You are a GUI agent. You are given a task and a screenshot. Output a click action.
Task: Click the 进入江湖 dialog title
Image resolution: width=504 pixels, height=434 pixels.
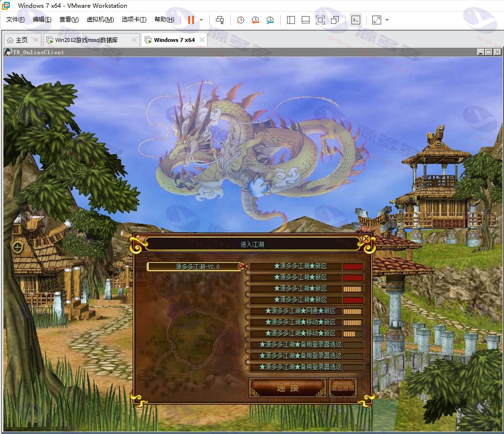pyautogui.click(x=252, y=244)
